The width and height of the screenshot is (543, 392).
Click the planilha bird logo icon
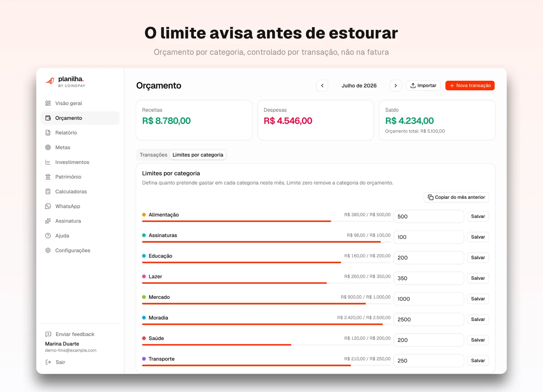click(x=50, y=81)
